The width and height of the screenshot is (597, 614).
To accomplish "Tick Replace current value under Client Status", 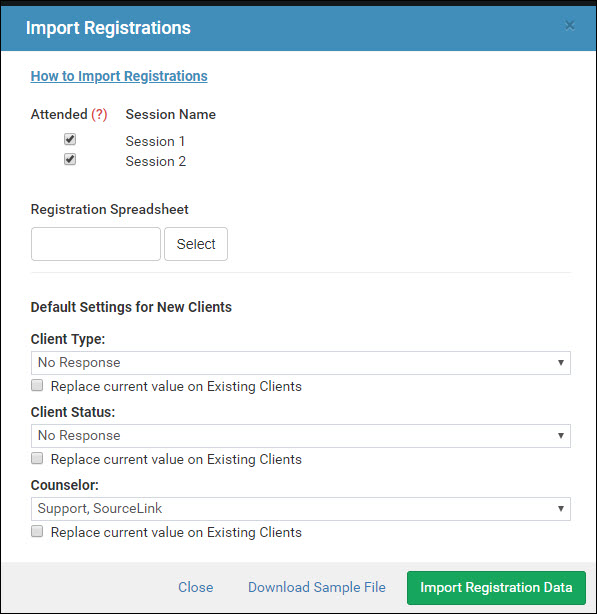I will click(x=37, y=458).
